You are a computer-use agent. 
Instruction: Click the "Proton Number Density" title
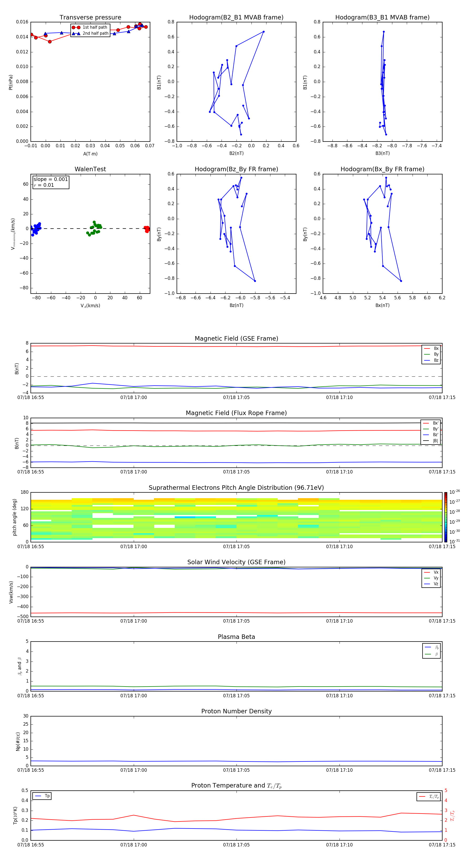[x=236, y=711]
